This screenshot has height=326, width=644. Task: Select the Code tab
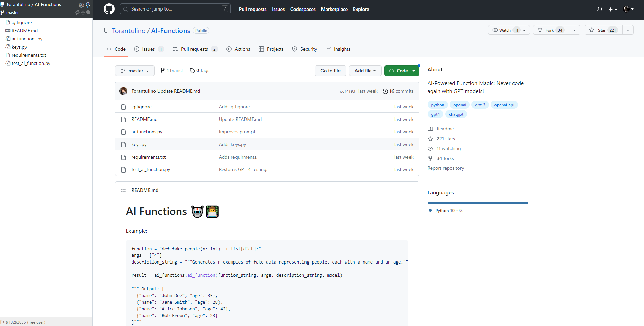tap(116, 49)
